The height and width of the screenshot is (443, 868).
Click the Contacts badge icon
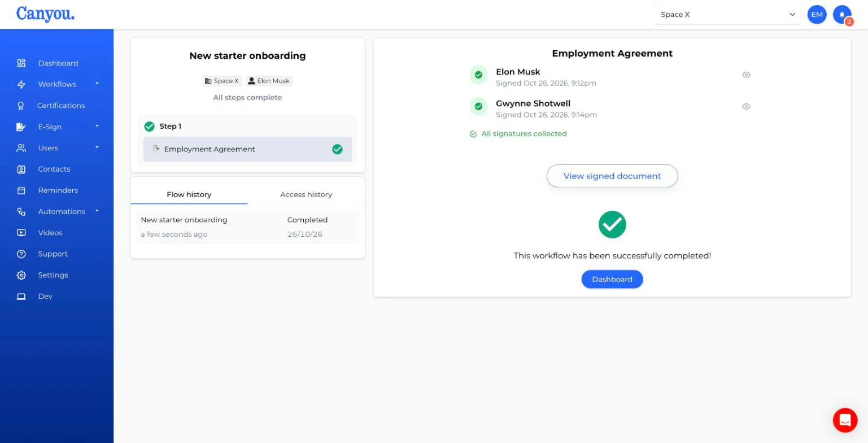pos(21,169)
